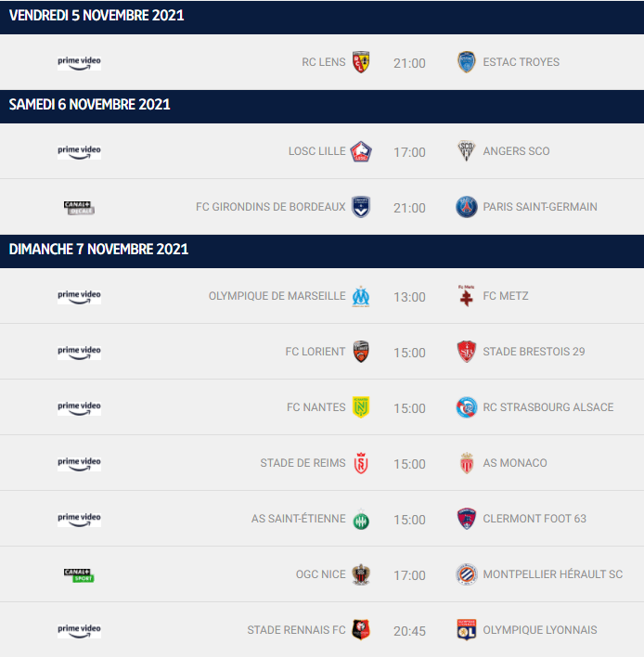Open the FC Girondins de Bordeaux link
Image resolution: width=644 pixels, height=657 pixels.
271,207
